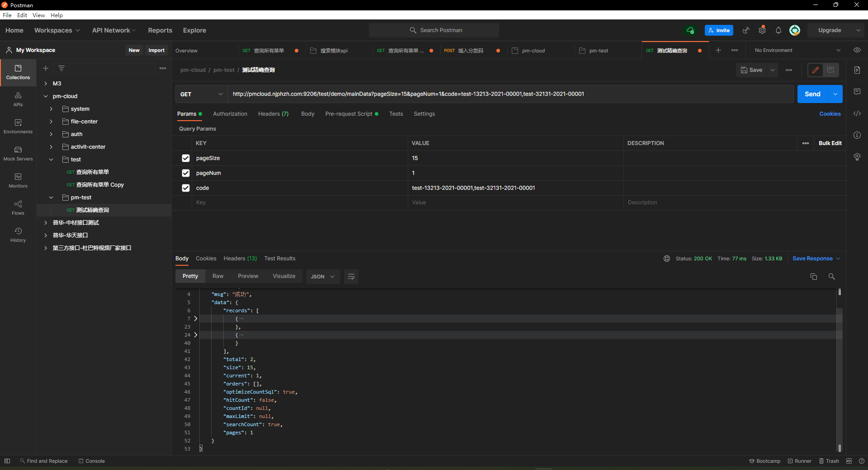
Task: Open the Save options dropdown arrow
Action: click(773, 70)
